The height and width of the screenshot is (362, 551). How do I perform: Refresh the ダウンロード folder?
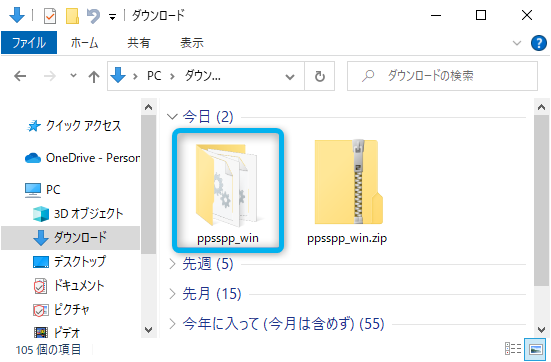319,76
